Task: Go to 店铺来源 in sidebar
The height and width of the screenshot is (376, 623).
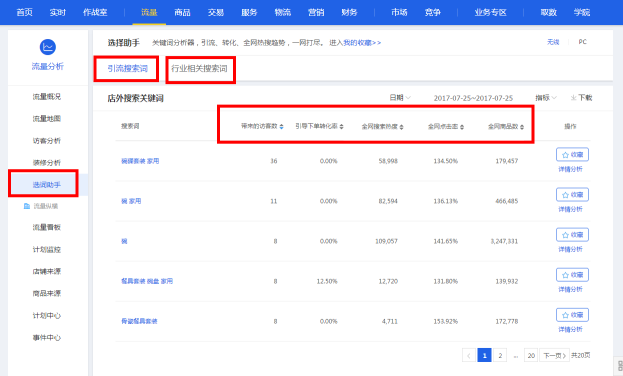Action: click(x=47, y=271)
